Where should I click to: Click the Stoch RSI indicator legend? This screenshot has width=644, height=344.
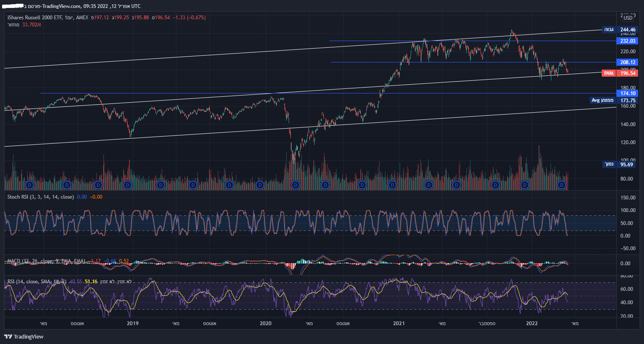tap(41, 197)
